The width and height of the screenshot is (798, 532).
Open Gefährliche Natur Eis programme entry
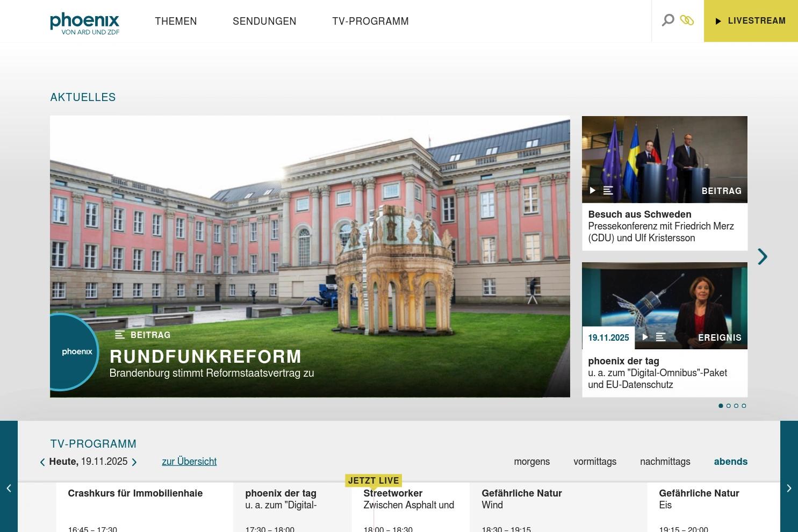[x=714, y=507]
